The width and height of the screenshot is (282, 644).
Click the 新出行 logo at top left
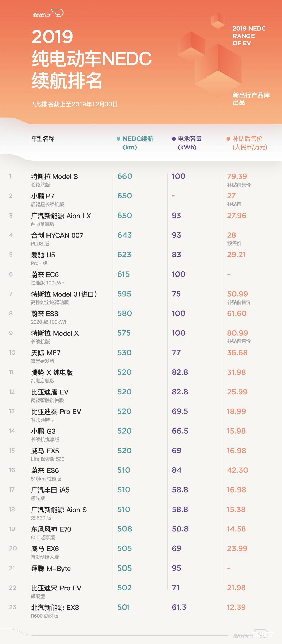(48, 14)
